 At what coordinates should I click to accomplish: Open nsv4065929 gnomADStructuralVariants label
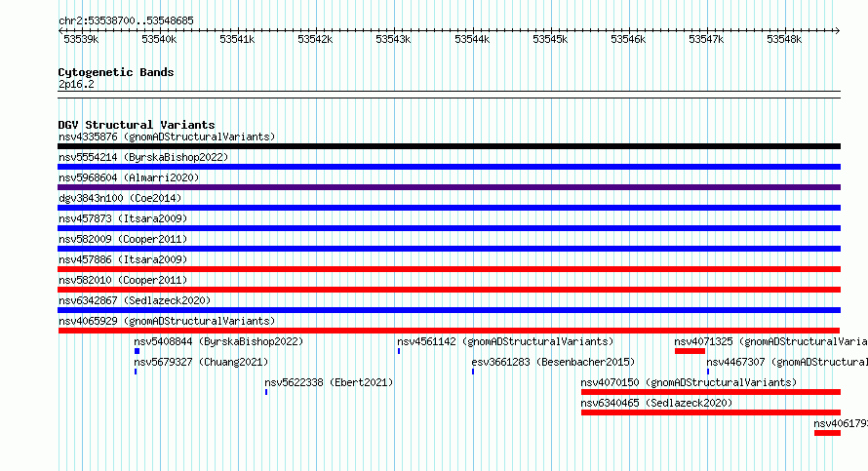[x=167, y=321]
